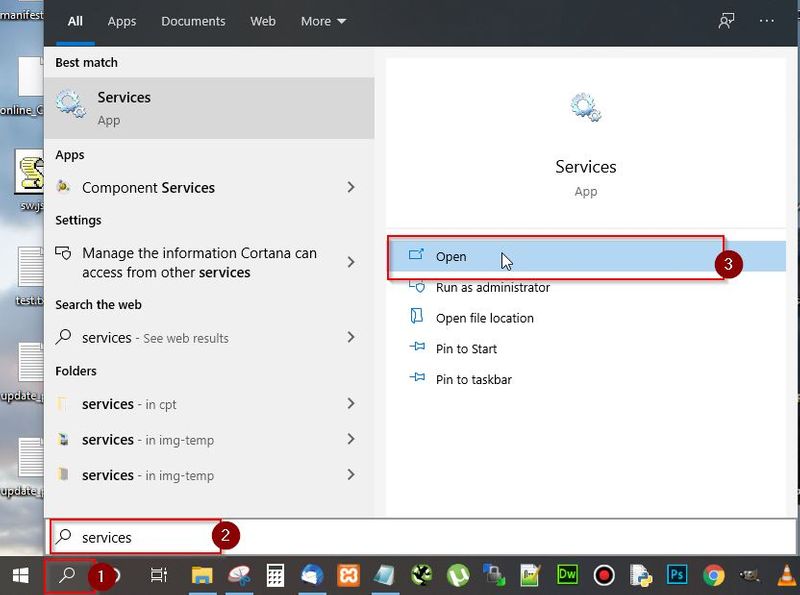Open the three-dot options menu in search
The image size is (800, 595).
click(x=766, y=21)
